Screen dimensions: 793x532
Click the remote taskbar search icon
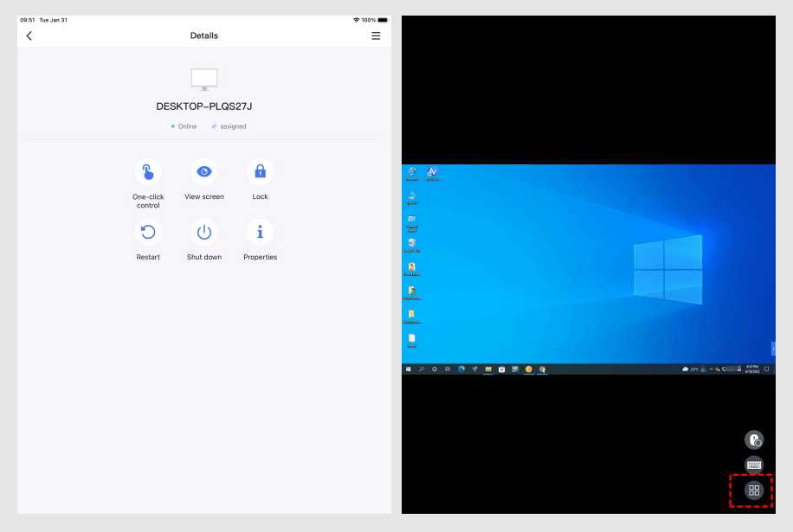pyautogui.click(x=421, y=369)
